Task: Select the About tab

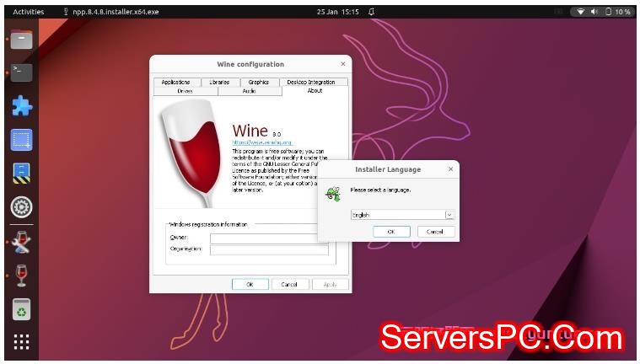Action: click(315, 91)
